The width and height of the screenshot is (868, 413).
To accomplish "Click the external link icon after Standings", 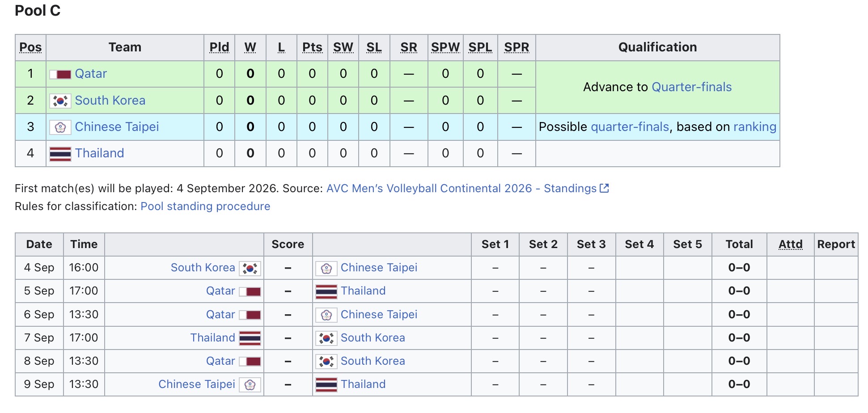I will coord(604,188).
